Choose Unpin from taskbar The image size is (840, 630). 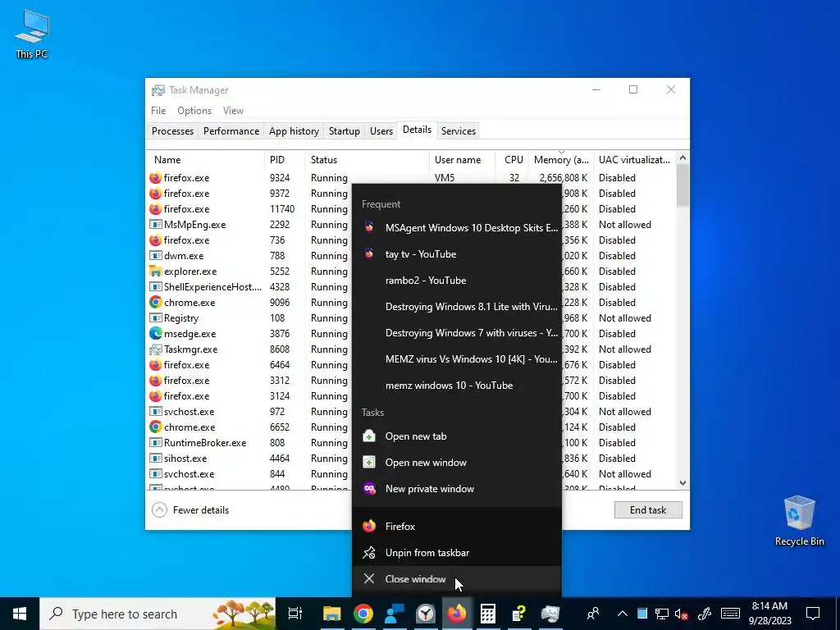click(456, 552)
